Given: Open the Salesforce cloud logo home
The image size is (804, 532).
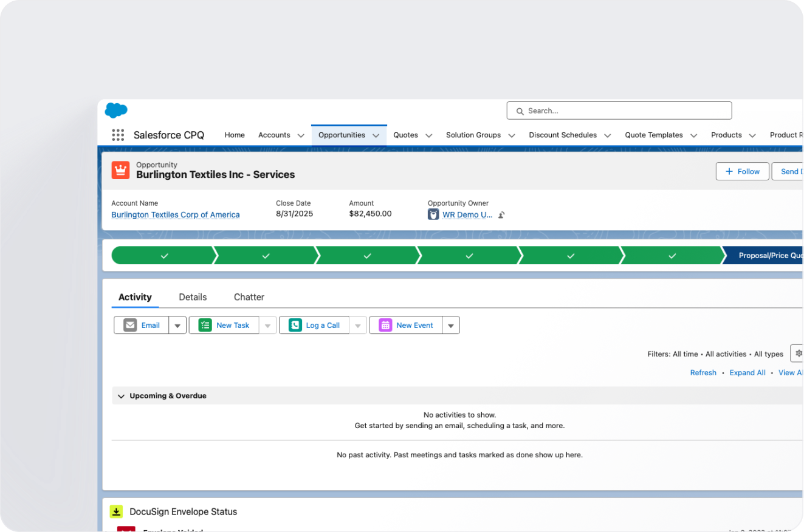Looking at the screenshot, I should (116, 111).
